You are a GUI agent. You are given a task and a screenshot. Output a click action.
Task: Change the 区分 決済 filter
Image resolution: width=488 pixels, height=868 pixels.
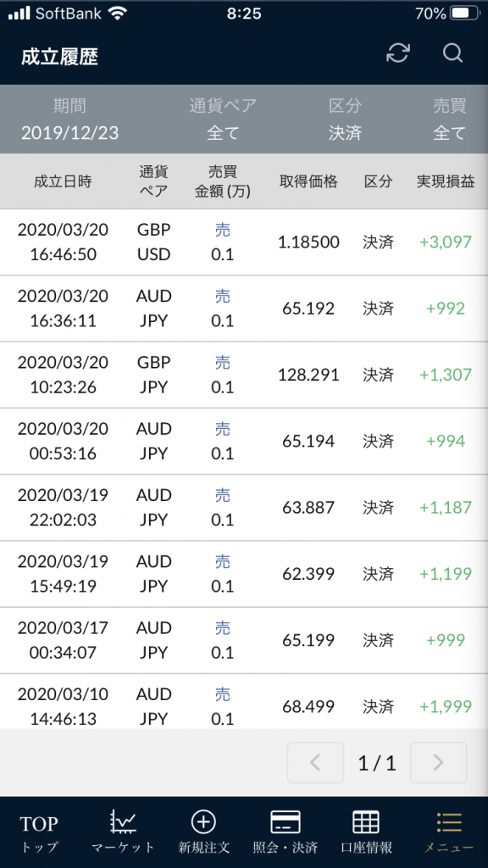pyautogui.click(x=345, y=119)
